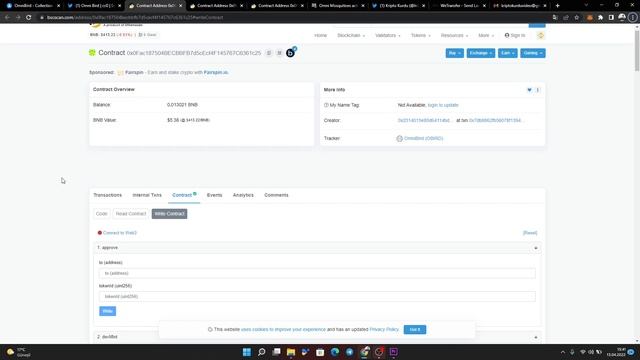640x360 pixels.
Task: Click the Connect to Web3 red status dot
Action: click(100, 233)
